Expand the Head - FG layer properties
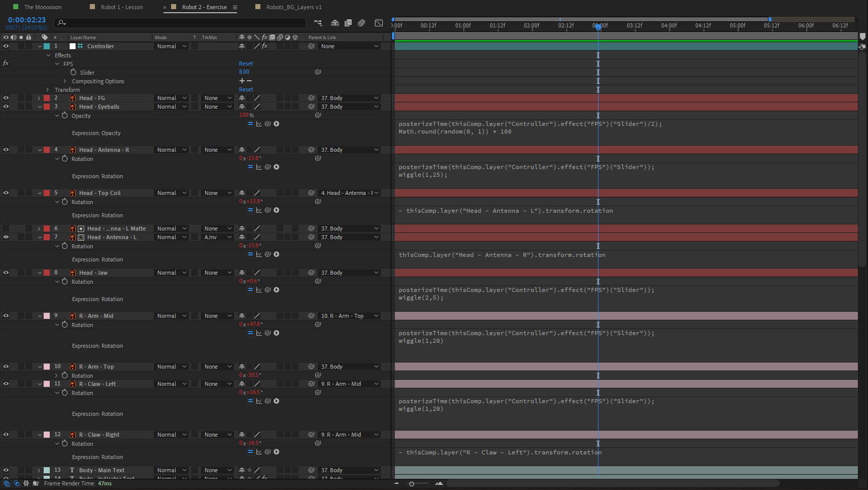Image resolution: width=868 pixels, height=490 pixels. (x=39, y=98)
